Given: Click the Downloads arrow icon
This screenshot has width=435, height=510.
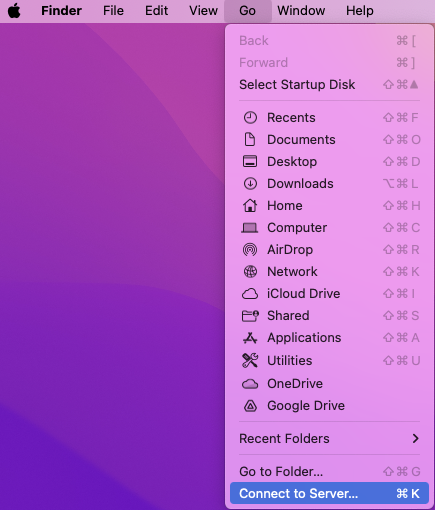Looking at the screenshot, I should point(250,184).
